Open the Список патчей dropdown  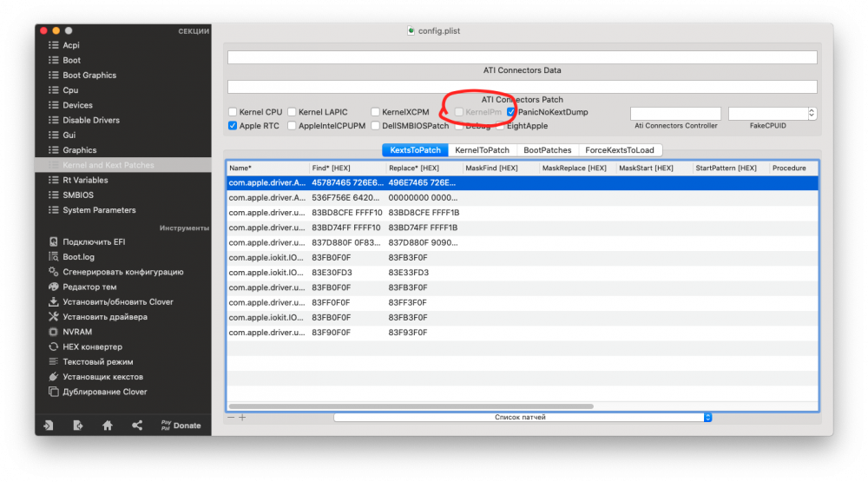pyautogui.click(x=522, y=417)
